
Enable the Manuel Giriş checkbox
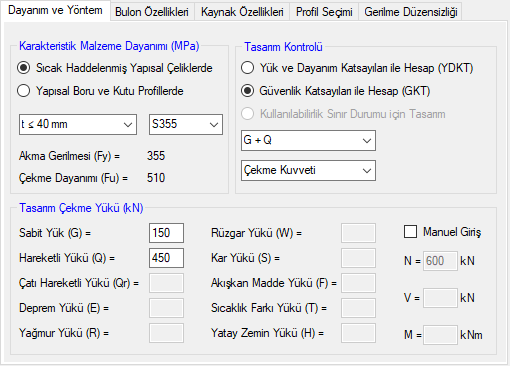click(442, 232)
